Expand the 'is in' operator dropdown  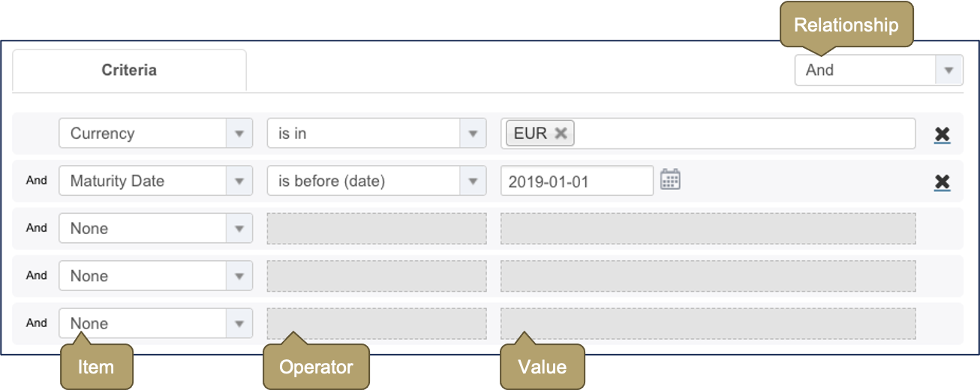[x=472, y=133]
